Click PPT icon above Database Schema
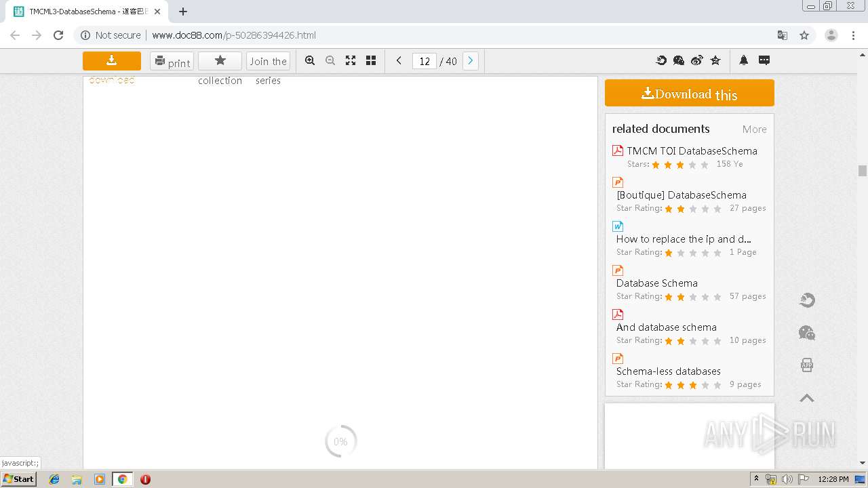 (618, 270)
